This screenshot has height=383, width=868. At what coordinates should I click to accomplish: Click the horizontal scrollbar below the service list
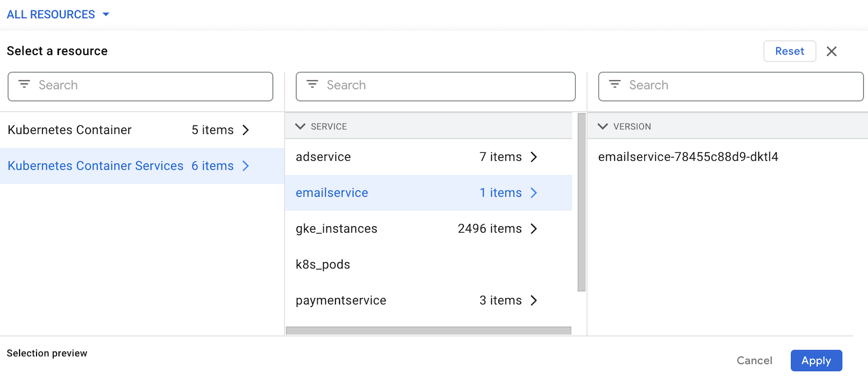point(428,330)
